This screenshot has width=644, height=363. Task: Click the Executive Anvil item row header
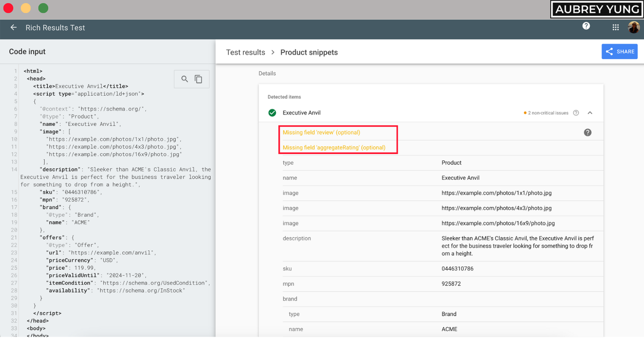pyautogui.click(x=301, y=112)
